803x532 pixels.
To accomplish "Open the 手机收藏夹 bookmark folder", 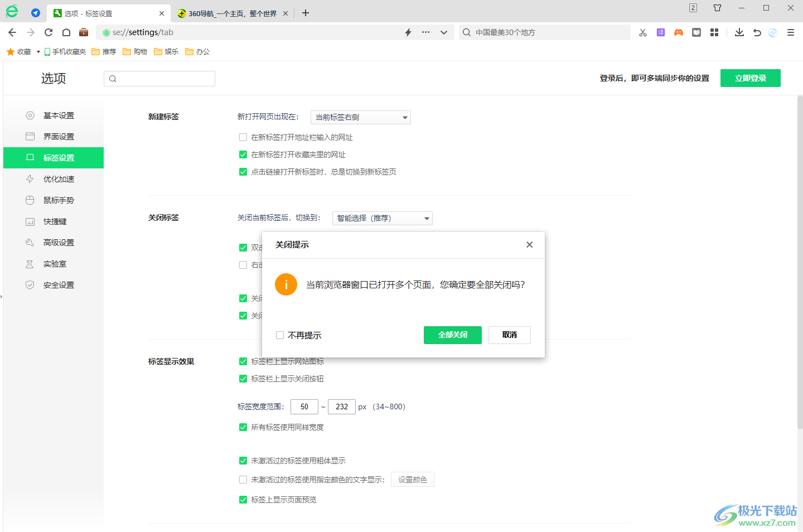I will click(x=65, y=52).
